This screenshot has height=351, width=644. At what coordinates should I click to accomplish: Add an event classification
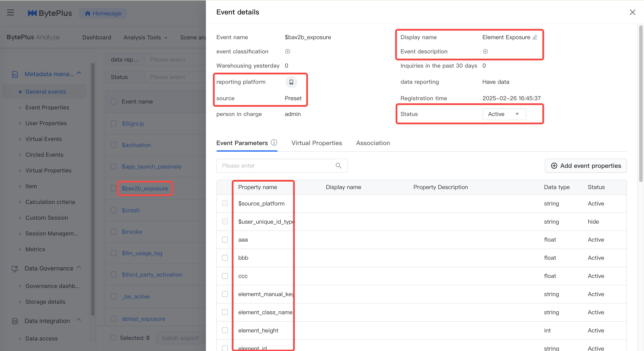pyautogui.click(x=287, y=51)
